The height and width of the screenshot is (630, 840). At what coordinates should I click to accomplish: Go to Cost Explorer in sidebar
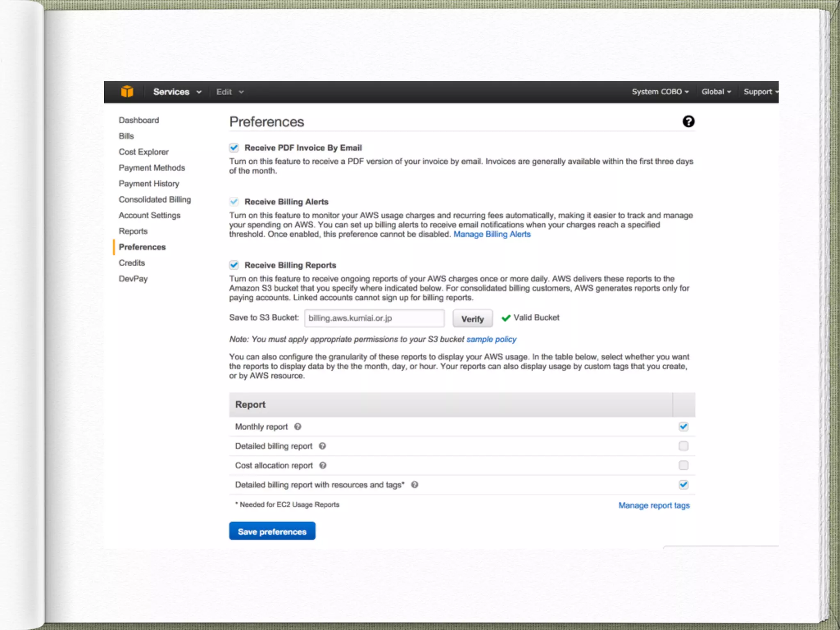click(144, 152)
